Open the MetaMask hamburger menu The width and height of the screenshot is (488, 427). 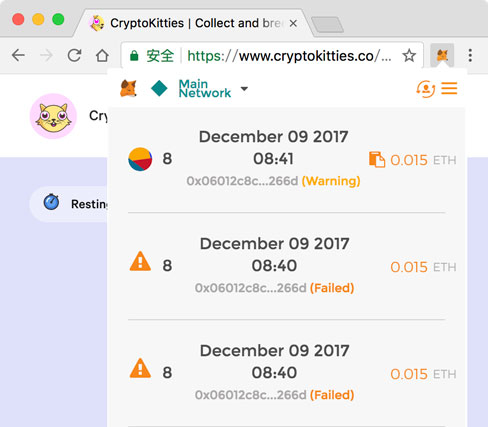[x=449, y=88]
